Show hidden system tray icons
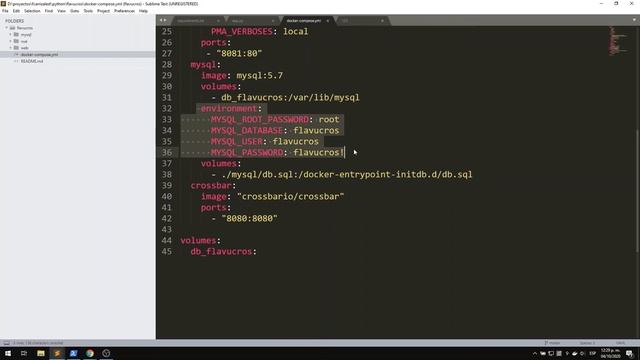The height and width of the screenshot is (360, 640). (x=535, y=353)
